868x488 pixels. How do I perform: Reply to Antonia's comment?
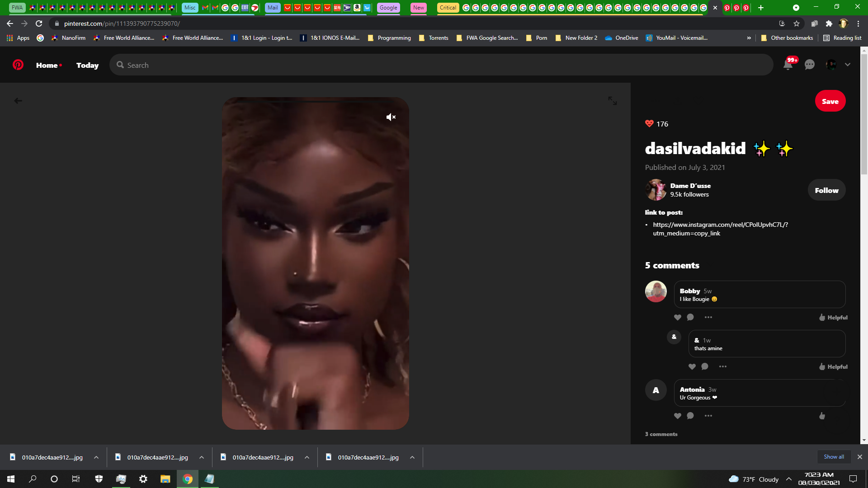pos(690,416)
